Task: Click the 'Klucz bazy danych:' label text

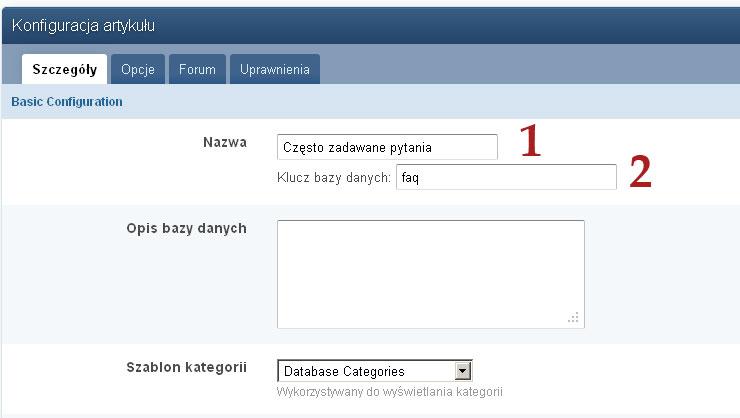Action: [333, 178]
